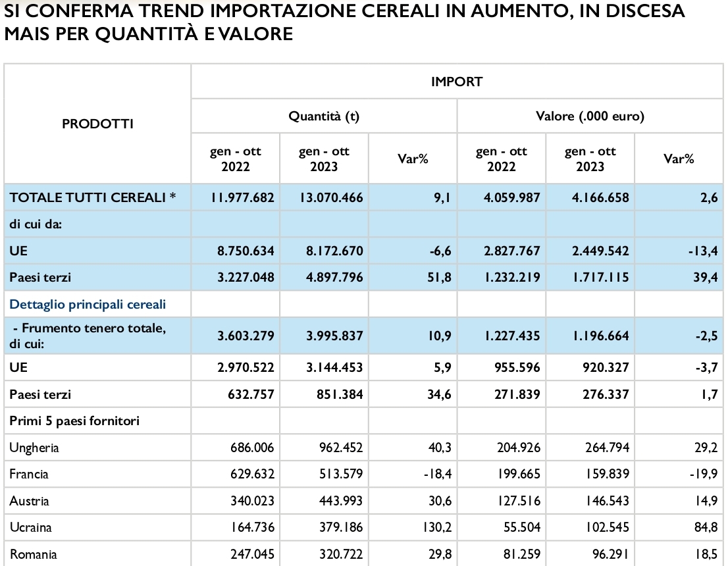The height and width of the screenshot is (566, 728).
Task: Click the variation 10,9
Action: pyautogui.click(x=440, y=336)
